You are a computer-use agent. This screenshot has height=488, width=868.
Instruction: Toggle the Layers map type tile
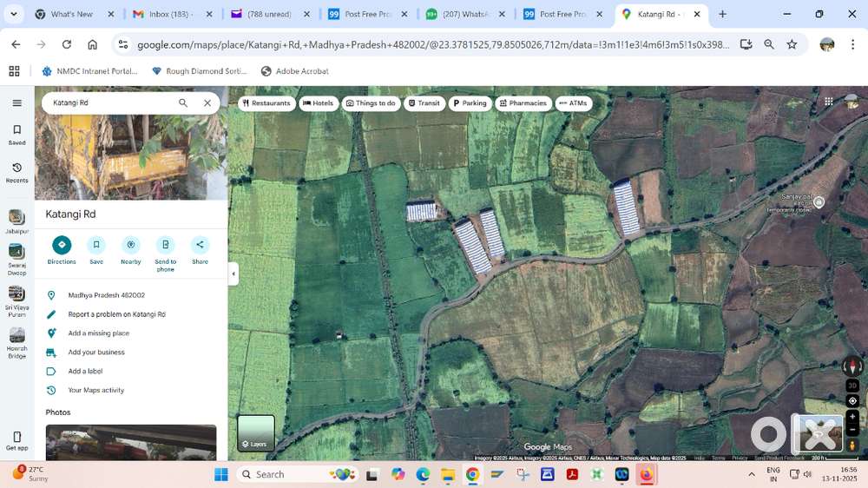click(256, 432)
